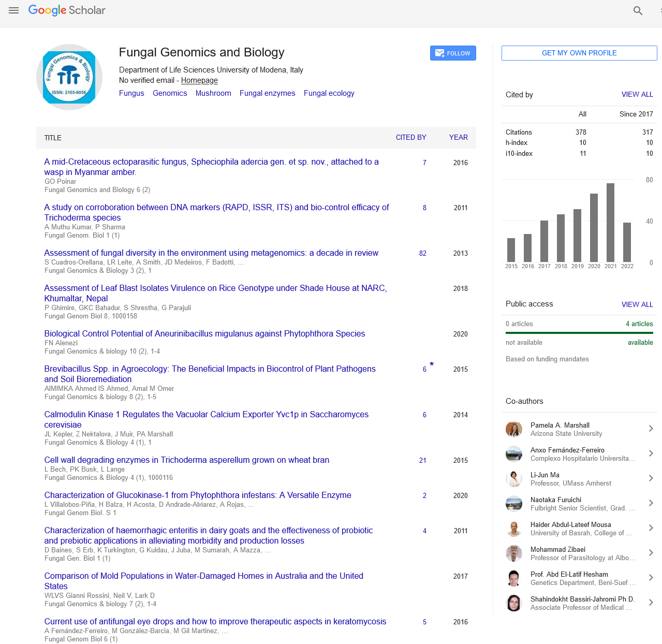Click the asterisk next to 6 citations
Screen dimensions: 662x644
[432, 364]
